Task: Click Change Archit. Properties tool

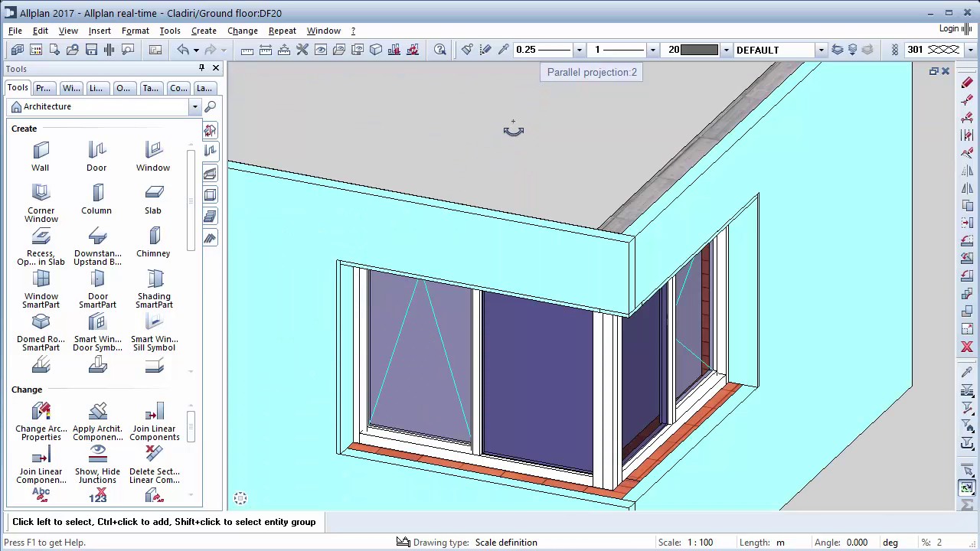Action: (41, 422)
